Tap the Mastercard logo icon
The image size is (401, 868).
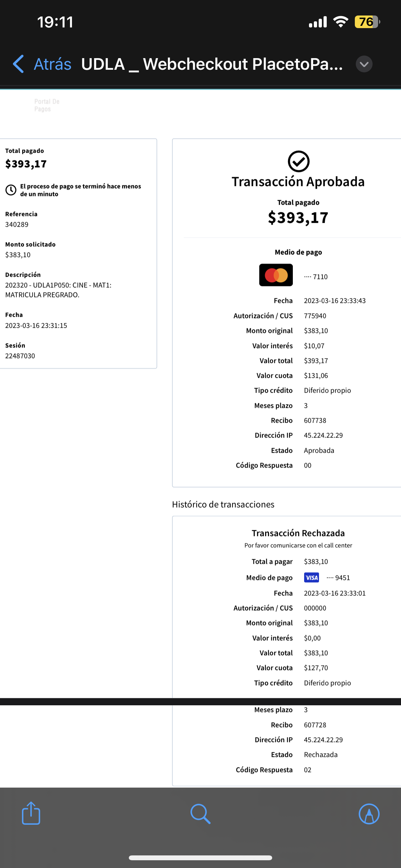point(276,275)
